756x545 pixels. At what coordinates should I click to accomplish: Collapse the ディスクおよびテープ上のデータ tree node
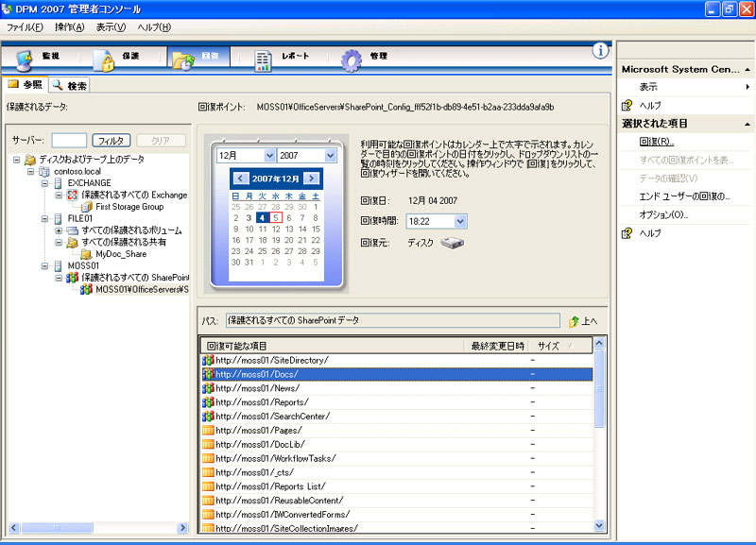tap(16, 160)
